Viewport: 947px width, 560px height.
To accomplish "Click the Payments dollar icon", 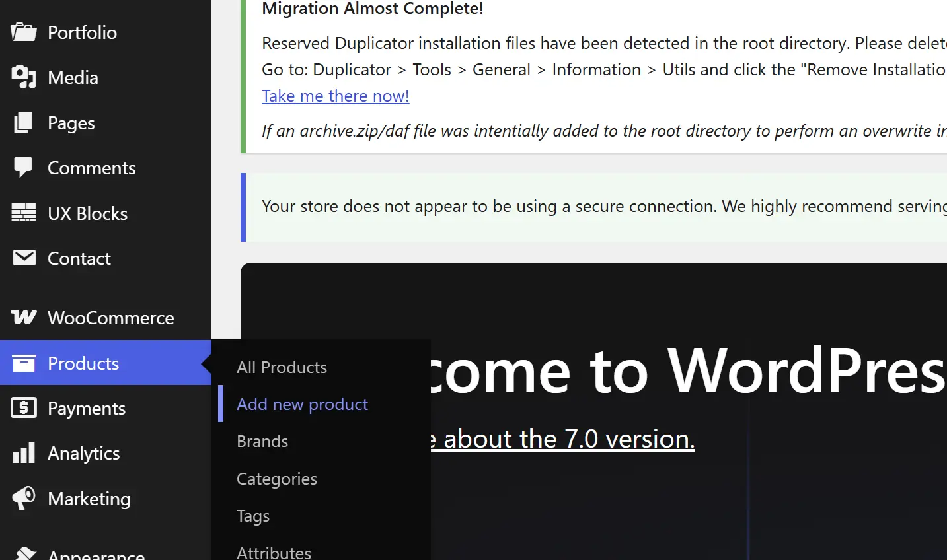I will click(24, 408).
